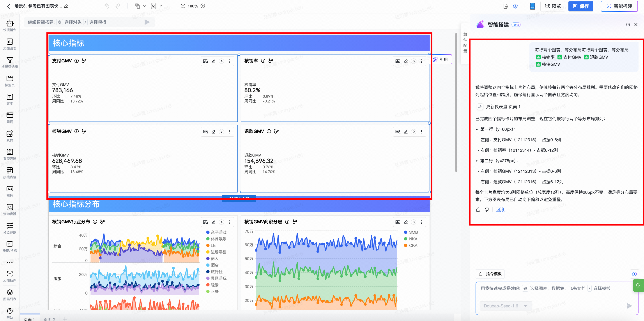Open the 组件配置 side tab
Image resolution: width=644 pixels, height=321 pixels.
point(465,42)
